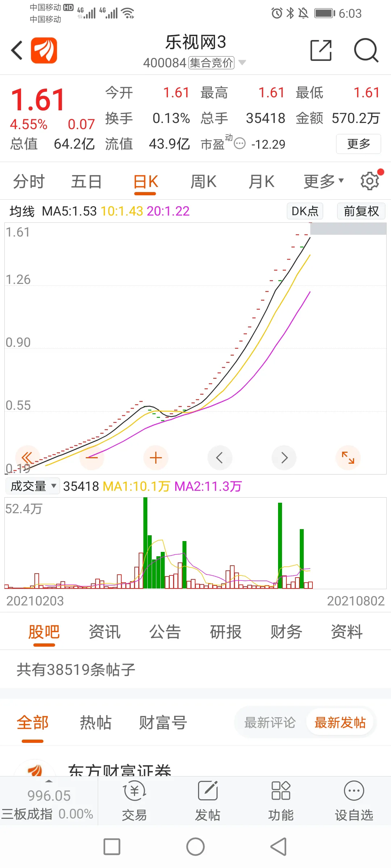Zoom out chart with minus button

tap(92, 458)
